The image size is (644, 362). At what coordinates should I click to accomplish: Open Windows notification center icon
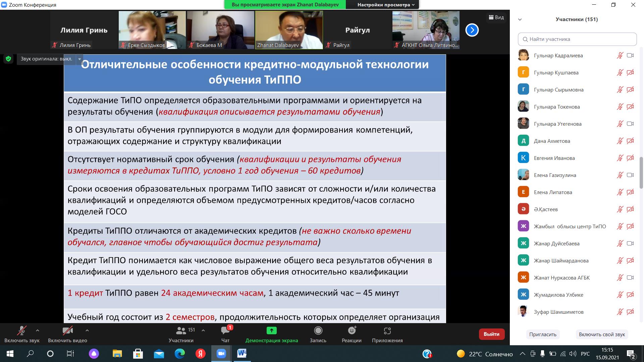(x=631, y=354)
